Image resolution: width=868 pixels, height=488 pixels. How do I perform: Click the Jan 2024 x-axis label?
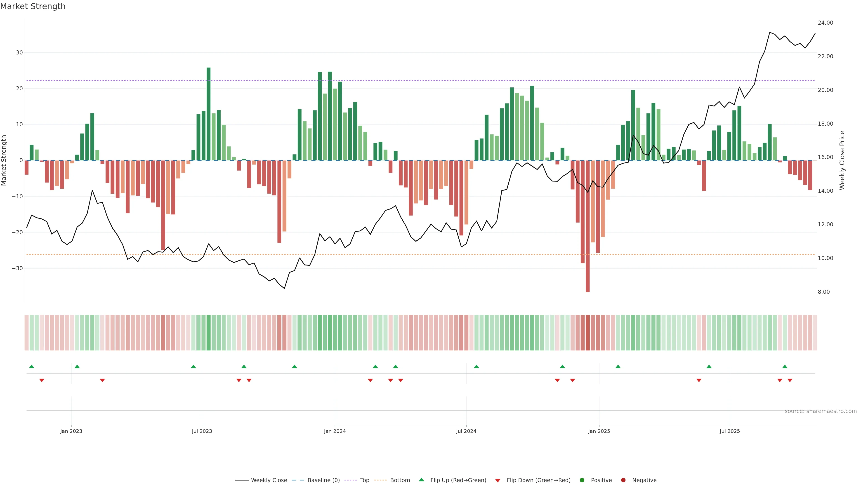pos(335,431)
